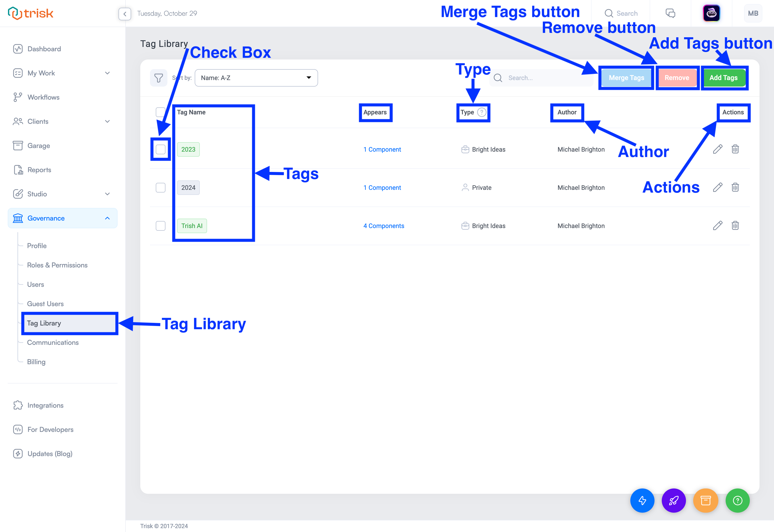Click the Author column header
The width and height of the screenshot is (774, 532).
click(567, 112)
